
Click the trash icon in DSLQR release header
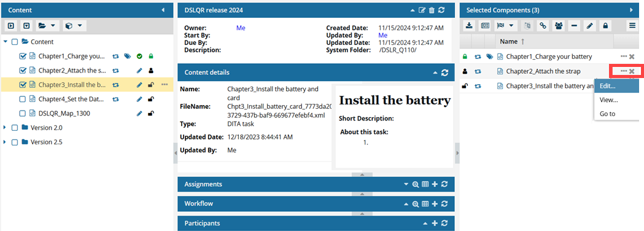coord(432,10)
